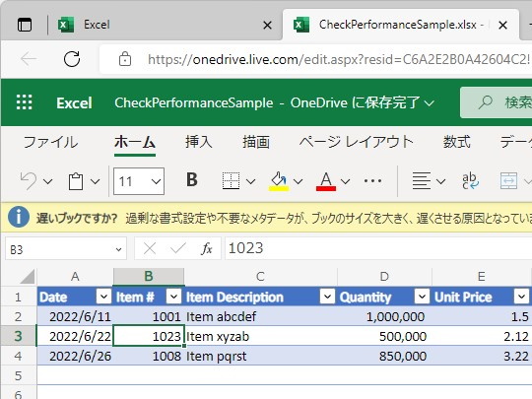532x399 pixels.
Task: Select column A header
Action: click(75, 277)
